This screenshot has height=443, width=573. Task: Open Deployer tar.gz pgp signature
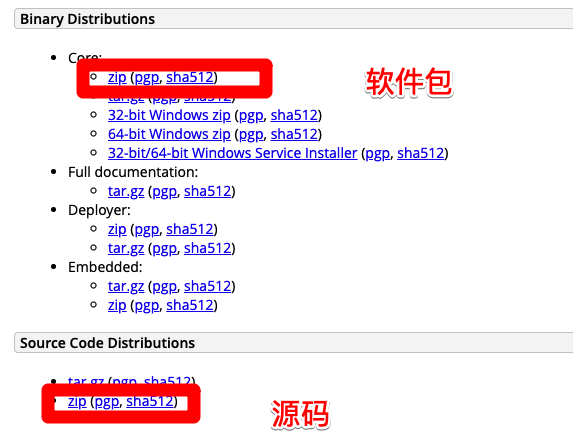164,249
